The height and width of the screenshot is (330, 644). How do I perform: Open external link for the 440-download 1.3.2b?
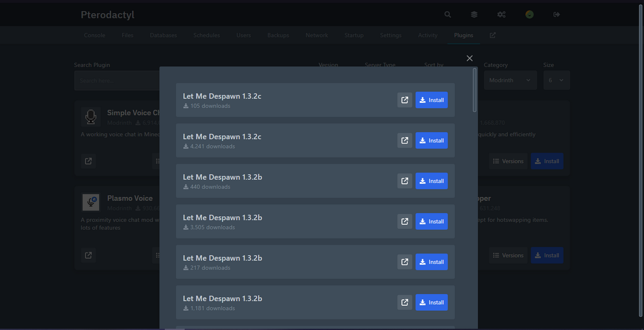[404, 180]
